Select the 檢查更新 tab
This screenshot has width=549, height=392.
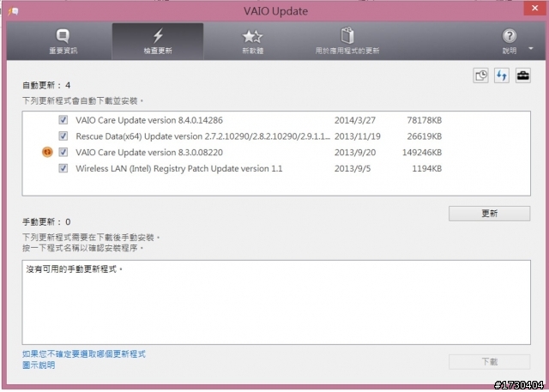tap(158, 41)
